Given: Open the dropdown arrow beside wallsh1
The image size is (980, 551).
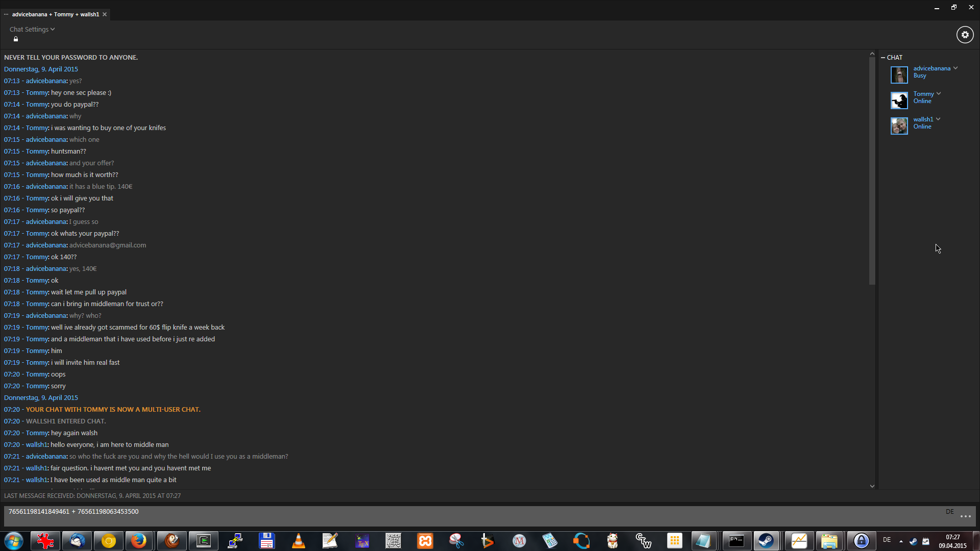Looking at the screenshot, I should pos(938,119).
